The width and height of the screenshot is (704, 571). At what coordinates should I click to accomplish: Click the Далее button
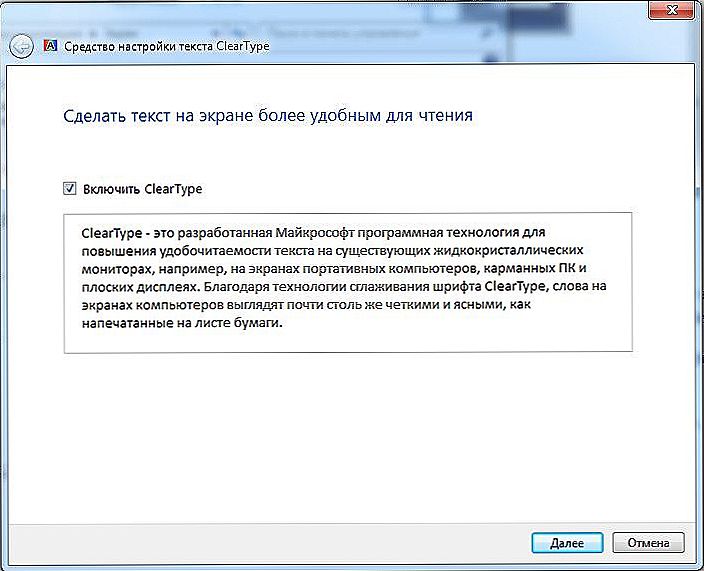click(567, 543)
